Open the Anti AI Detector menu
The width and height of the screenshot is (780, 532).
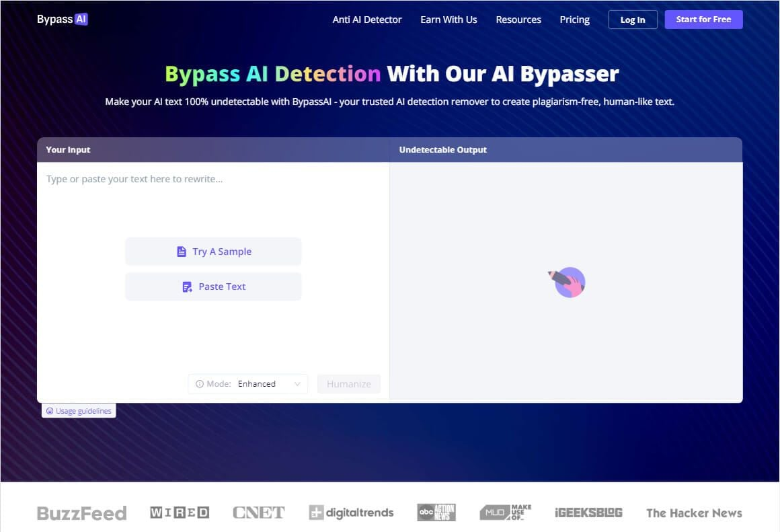tap(366, 20)
